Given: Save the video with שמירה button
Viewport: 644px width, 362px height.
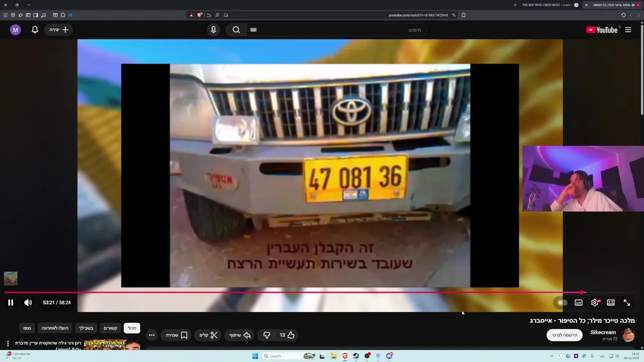Looking at the screenshot, I should point(177,335).
